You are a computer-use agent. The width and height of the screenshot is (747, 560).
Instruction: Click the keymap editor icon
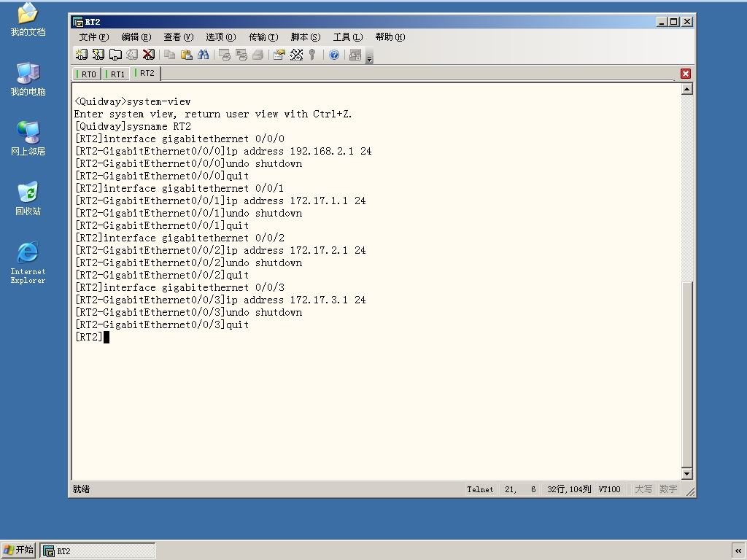(x=296, y=55)
